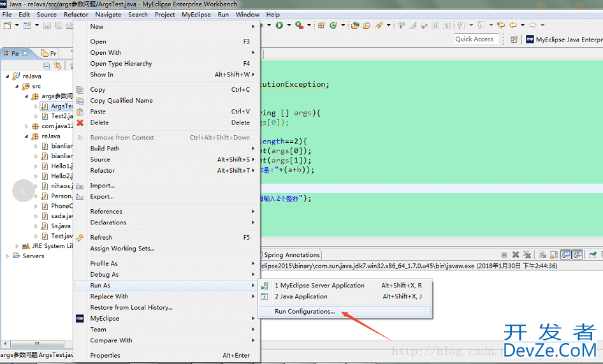Screen dimensions: 603x364
Task: Choose Compare With in context menu
Action: tap(166, 340)
